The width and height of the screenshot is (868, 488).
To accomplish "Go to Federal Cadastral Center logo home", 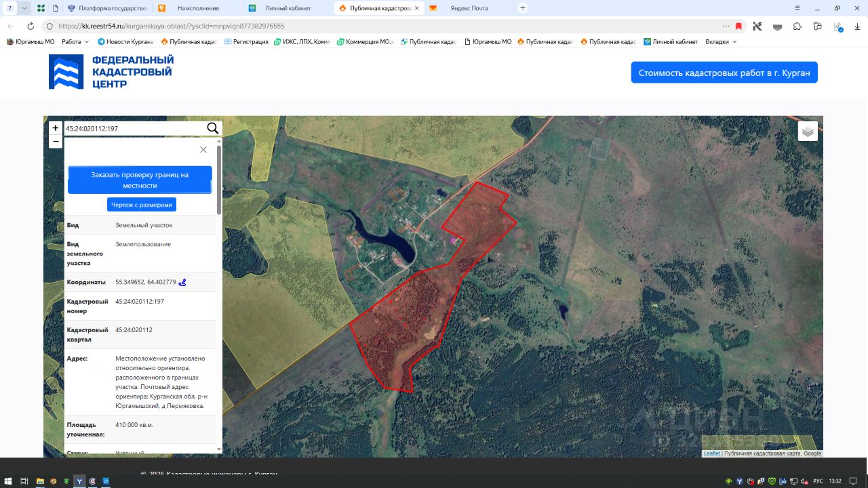I will click(x=111, y=72).
